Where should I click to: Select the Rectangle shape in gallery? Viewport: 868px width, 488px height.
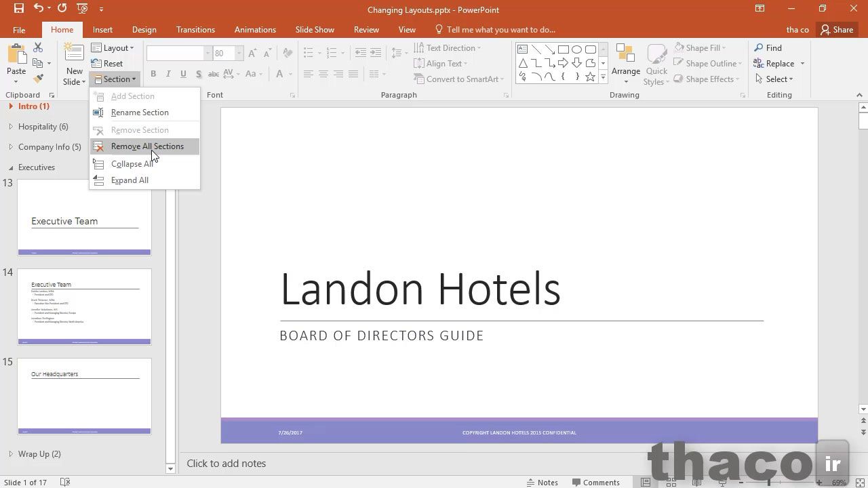(563, 49)
